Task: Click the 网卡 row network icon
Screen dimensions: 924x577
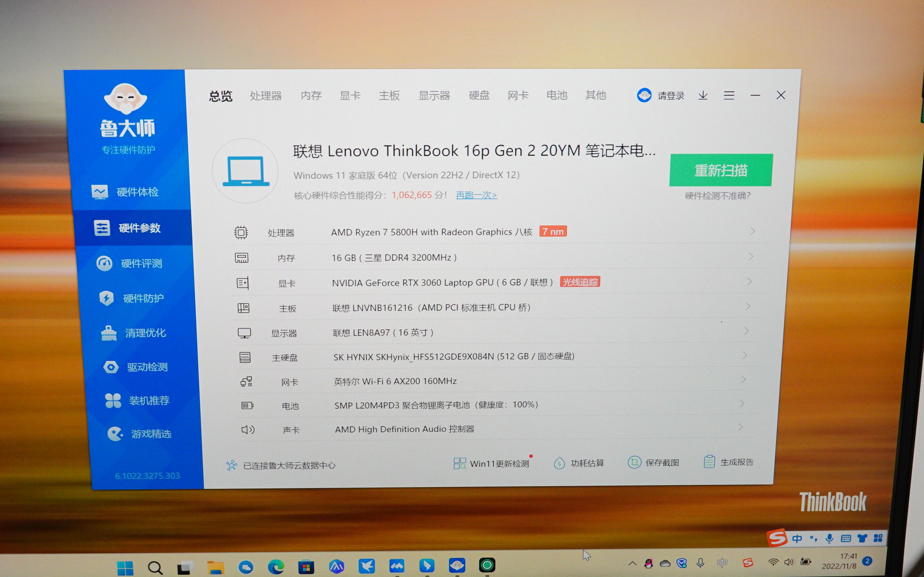Action: pyautogui.click(x=246, y=382)
